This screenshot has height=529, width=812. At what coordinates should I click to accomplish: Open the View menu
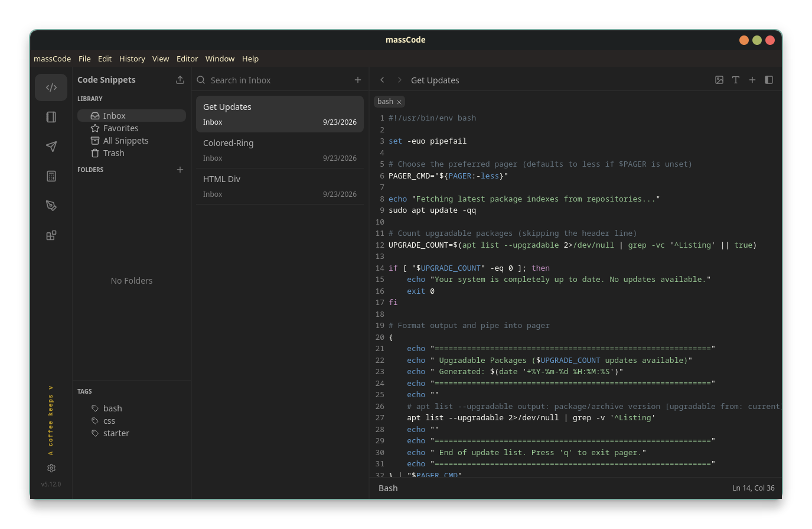[161, 59]
